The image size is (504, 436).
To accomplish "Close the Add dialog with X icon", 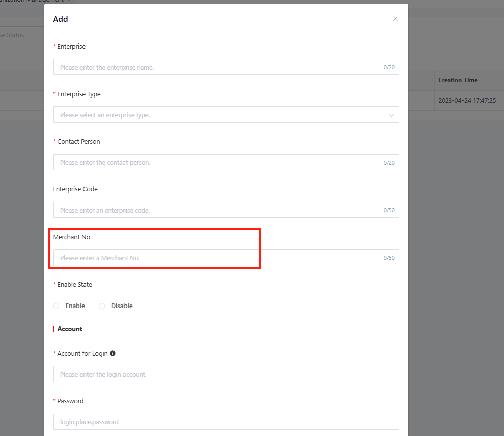I will 395,19.
